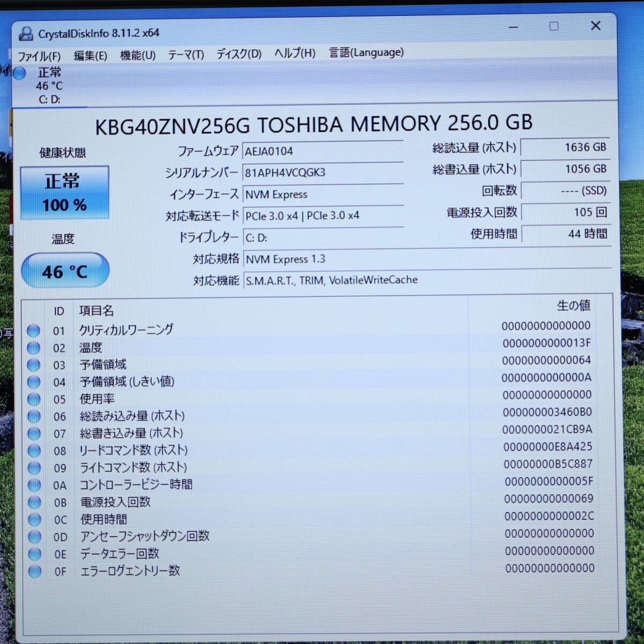Screen dimensions: 644x644
Task: Click the ID column header
Action: pyautogui.click(x=59, y=311)
